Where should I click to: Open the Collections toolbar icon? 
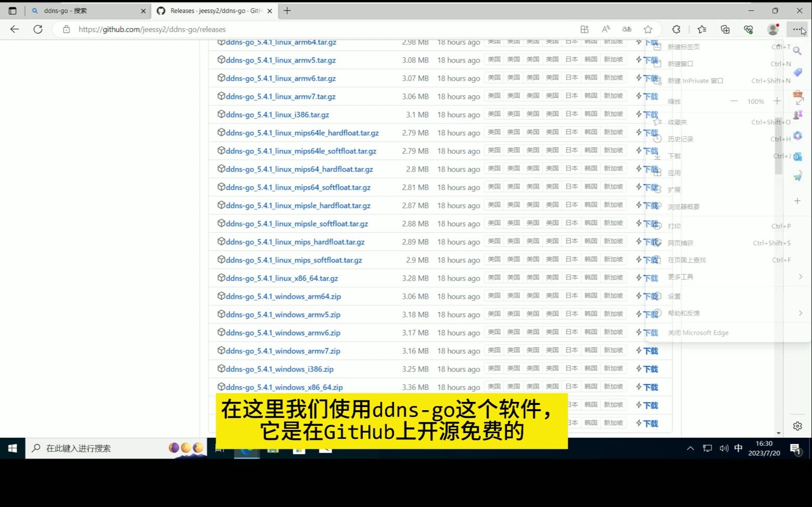[725, 29]
